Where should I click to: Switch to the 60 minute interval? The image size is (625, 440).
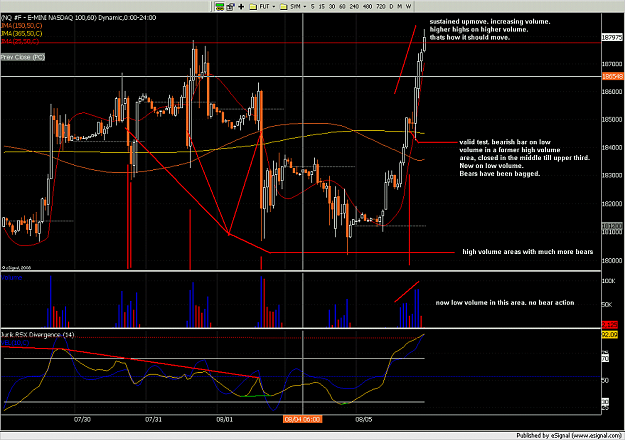click(x=342, y=6)
